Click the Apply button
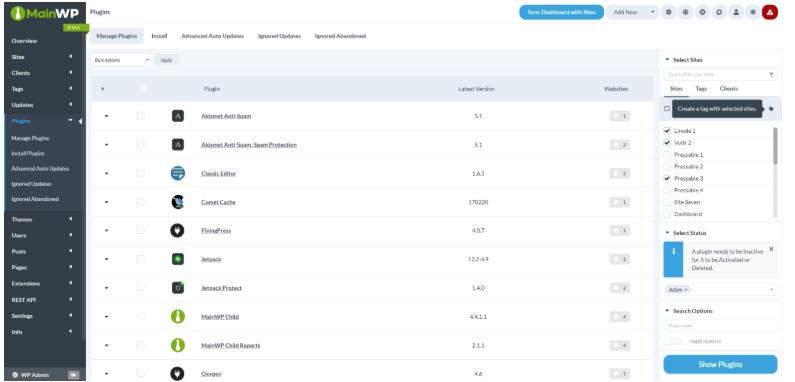Image resolution: width=795 pixels, height=382 pixels. pyautogui.click(x=166, y=60)
